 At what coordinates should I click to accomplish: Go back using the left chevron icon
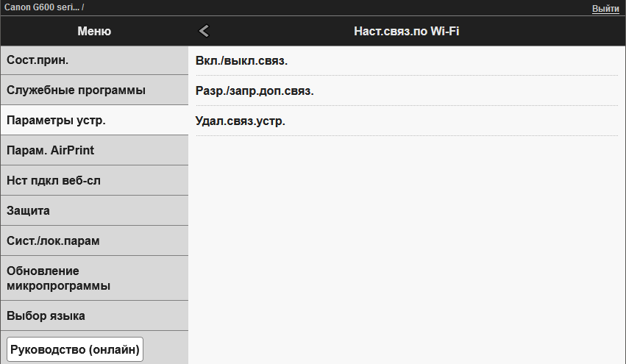204,31
